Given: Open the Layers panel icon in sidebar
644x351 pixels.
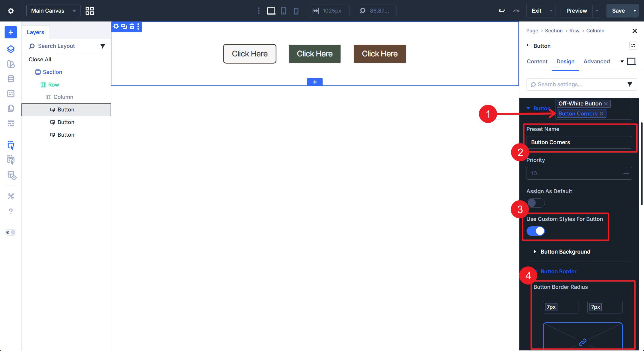Looking at the screenshot, I should point(11,49).
